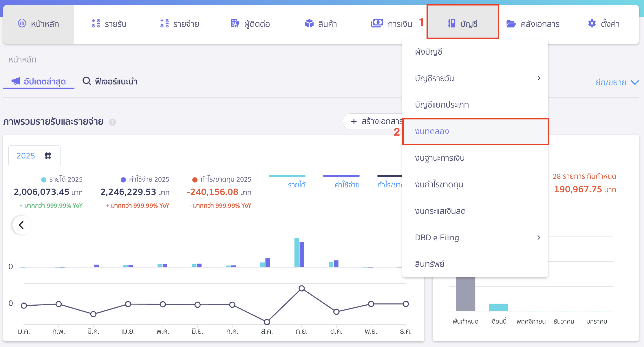Expand the บัญชีรายวัน submenu arrow
This screenshot has height=347, width=644.
click(x=539, y=78)
